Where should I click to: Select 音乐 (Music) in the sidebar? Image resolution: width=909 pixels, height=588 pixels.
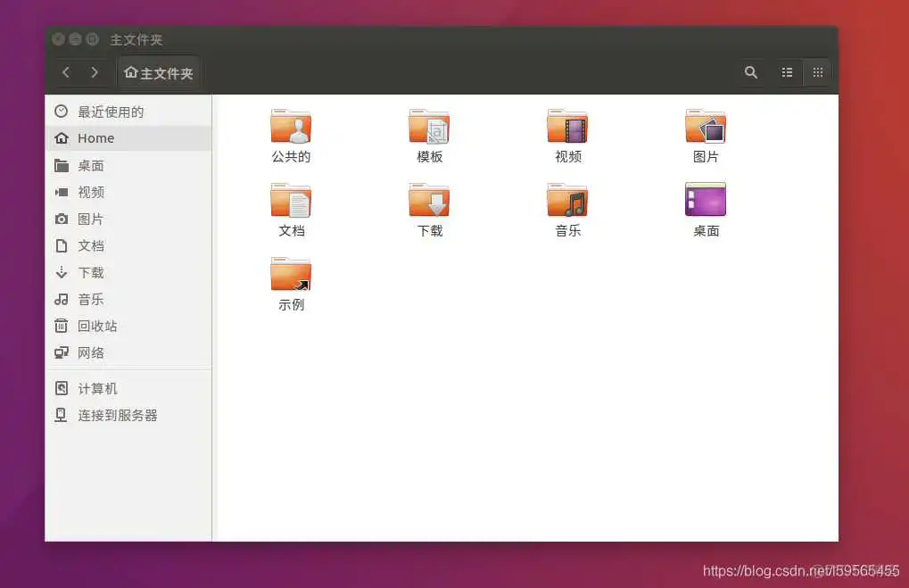click(x=91, y=299)
